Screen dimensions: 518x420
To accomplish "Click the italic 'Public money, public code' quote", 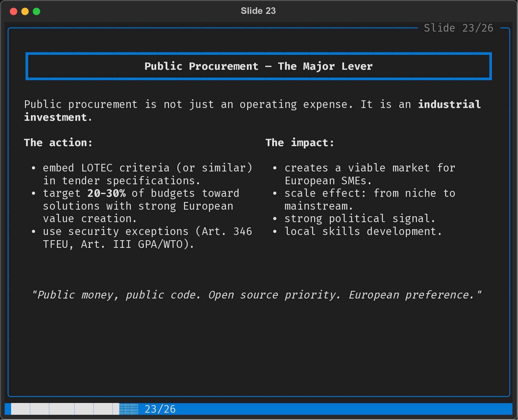I will tap(257, 295).
